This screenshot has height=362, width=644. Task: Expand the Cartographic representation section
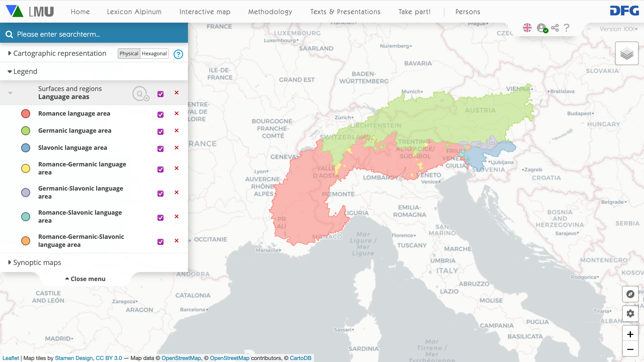coord(60,53)
